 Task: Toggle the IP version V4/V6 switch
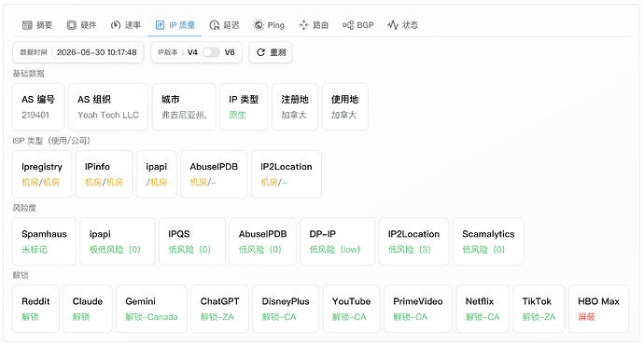point(211,52)
